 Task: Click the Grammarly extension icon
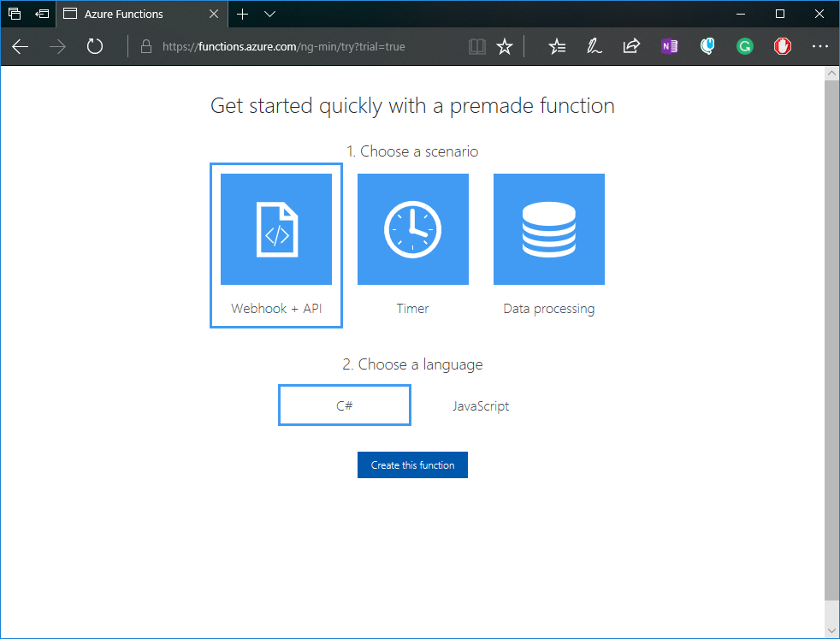[x=745, y=47]
